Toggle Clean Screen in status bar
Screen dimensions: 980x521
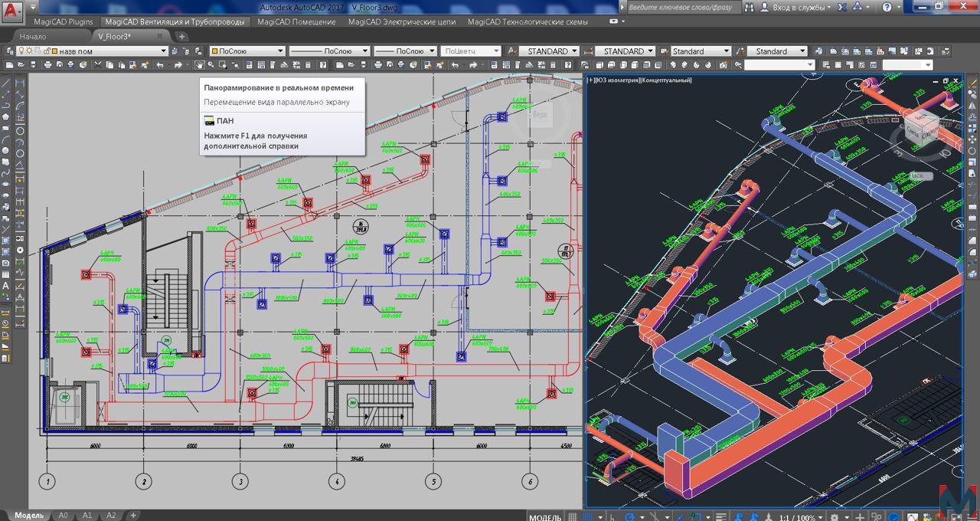coord(957,516)
